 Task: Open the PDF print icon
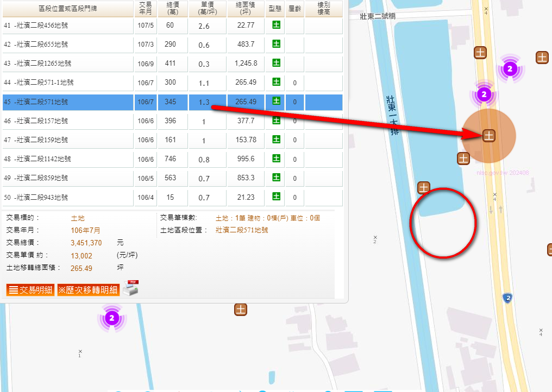130,288
